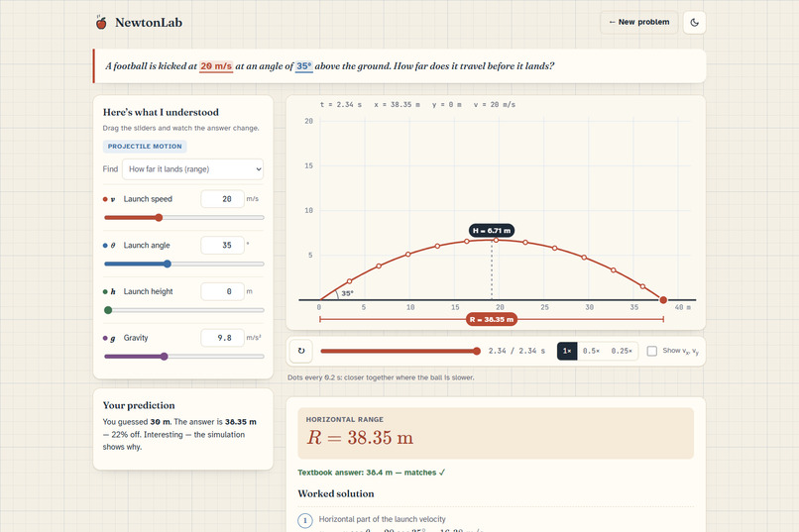Click the Launch angle label
Viewport: 799px width, 532px height.
click(147, 246)
